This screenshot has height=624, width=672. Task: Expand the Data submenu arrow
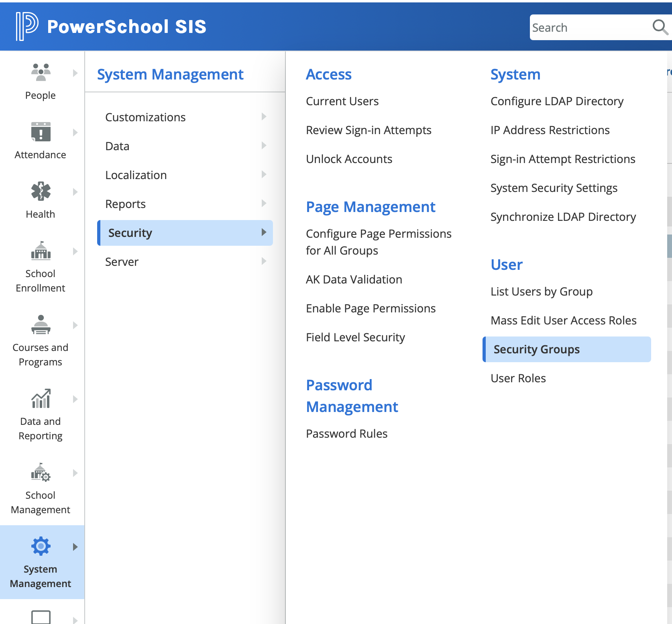click(264, 145)
